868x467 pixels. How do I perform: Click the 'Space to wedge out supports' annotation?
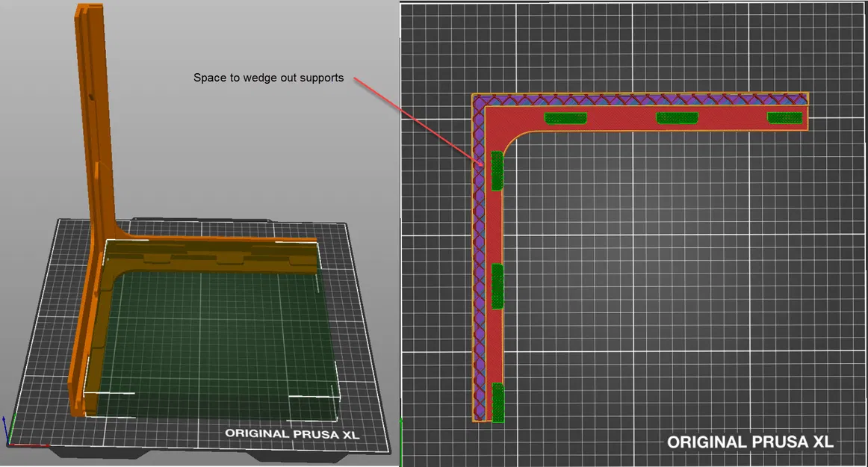tap(268, 77)
